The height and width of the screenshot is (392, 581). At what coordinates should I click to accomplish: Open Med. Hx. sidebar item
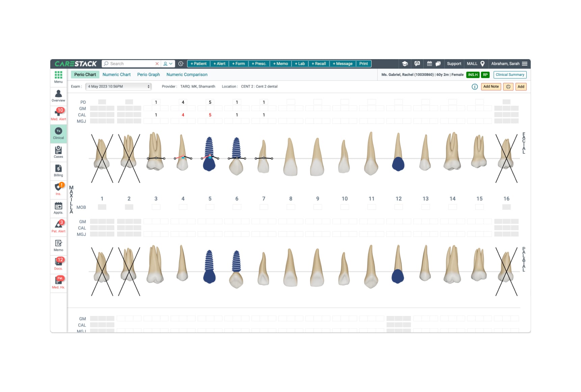coord(58,283)
